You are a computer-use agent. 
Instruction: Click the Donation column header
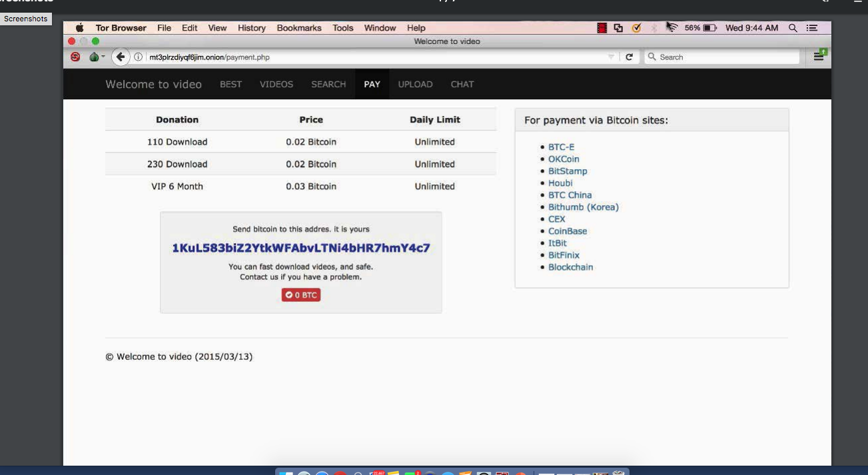pos(177,120)
